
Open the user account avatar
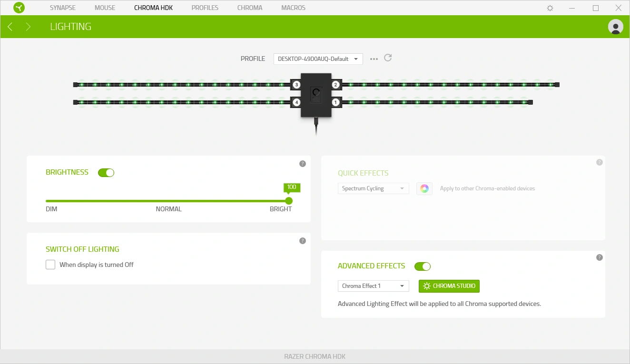pos(616,27)
